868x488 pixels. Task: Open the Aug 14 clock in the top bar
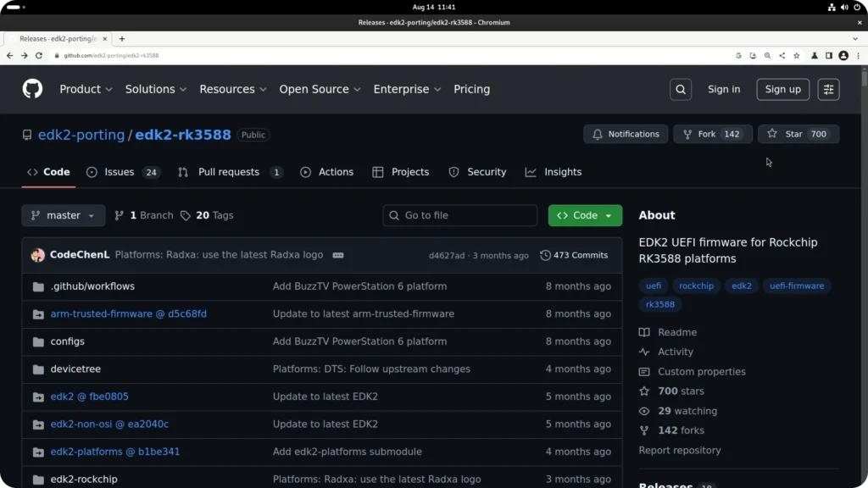click(x=433, y=7)
